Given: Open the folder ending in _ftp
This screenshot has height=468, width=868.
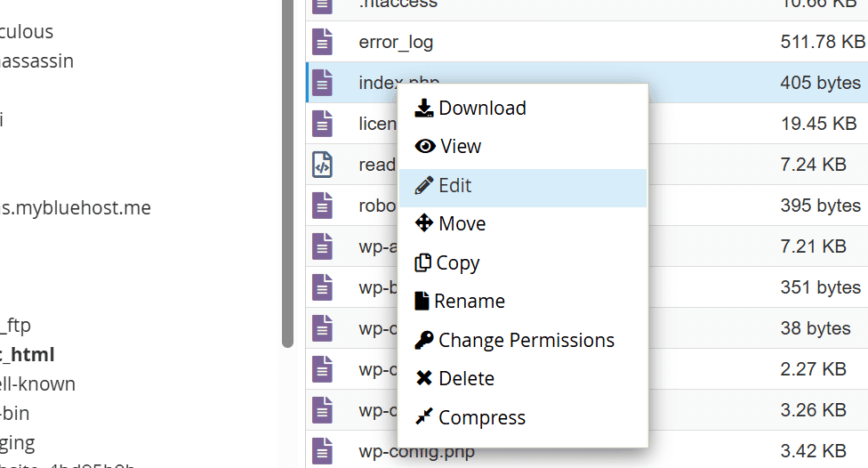Looking at the screenshot, I should 15,325.
